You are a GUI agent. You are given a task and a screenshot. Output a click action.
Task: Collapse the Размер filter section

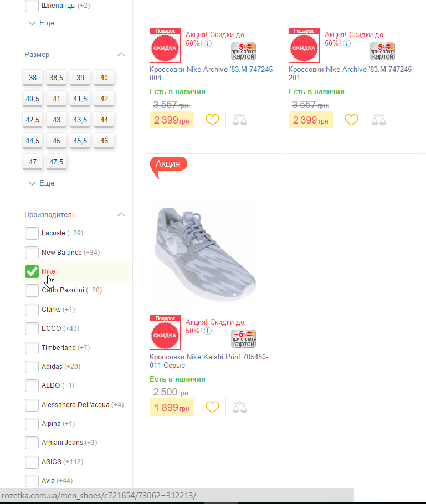click(x=121, y=55)
